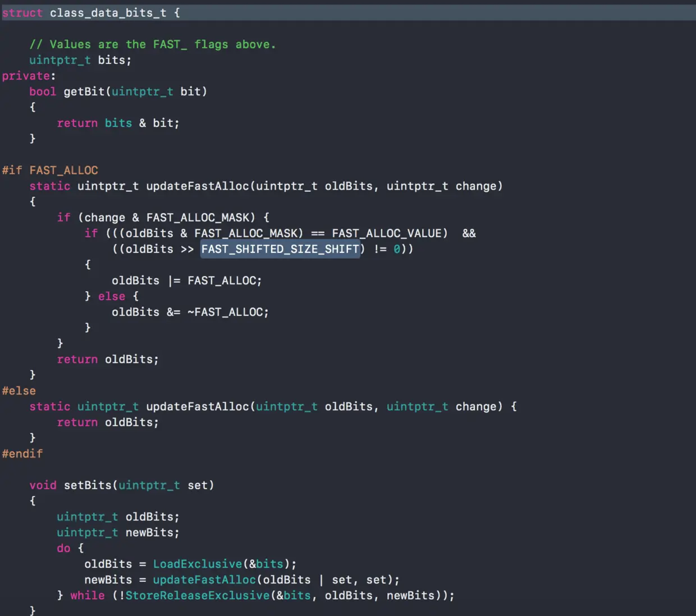Click 'oldBits &= ~FAST_ALLOC;' statement
The image size is (696, 616).
click(x=190, y=312)
